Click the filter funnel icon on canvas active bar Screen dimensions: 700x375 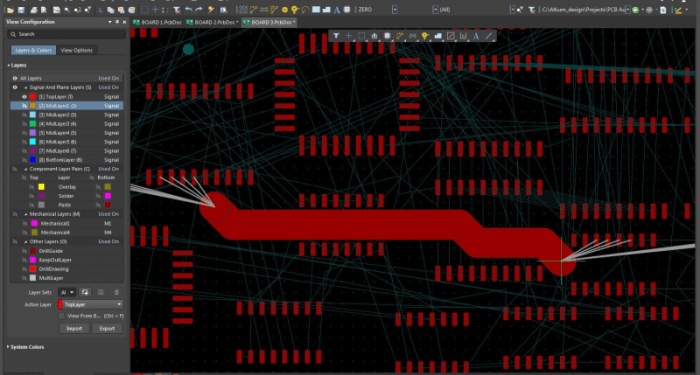[x=336, y=36]
